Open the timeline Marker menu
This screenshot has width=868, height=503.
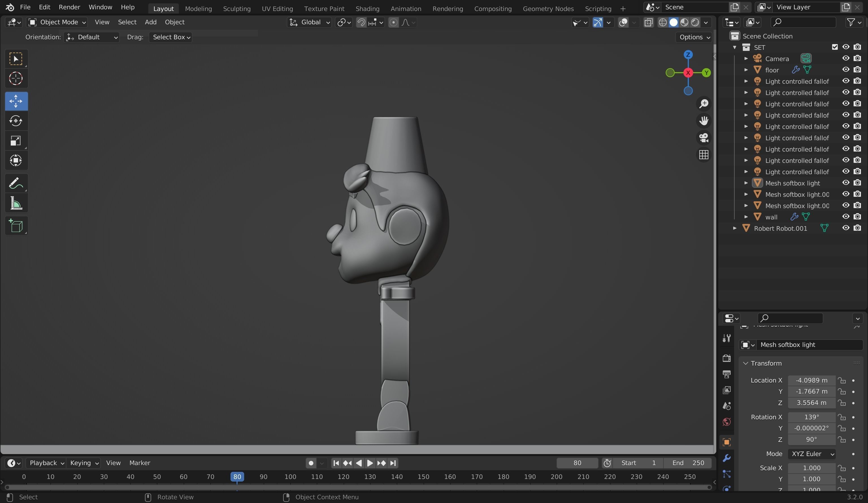point(140,463)
